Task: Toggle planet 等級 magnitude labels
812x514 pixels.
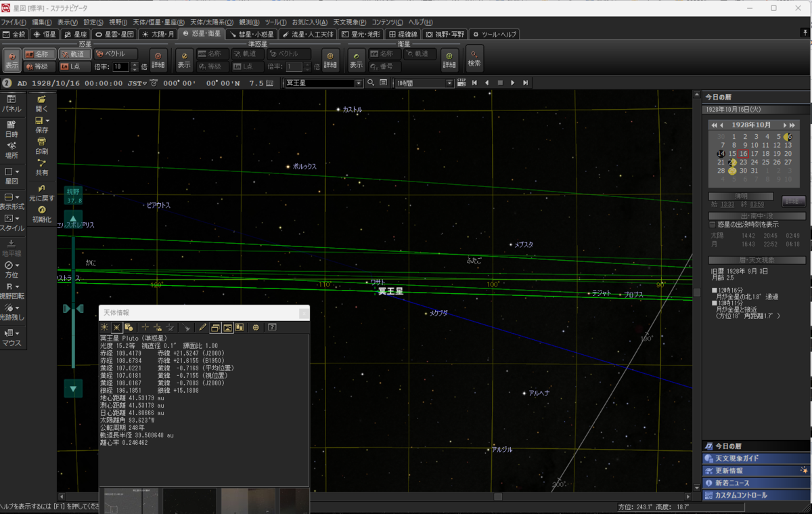Action: (39, 67)
